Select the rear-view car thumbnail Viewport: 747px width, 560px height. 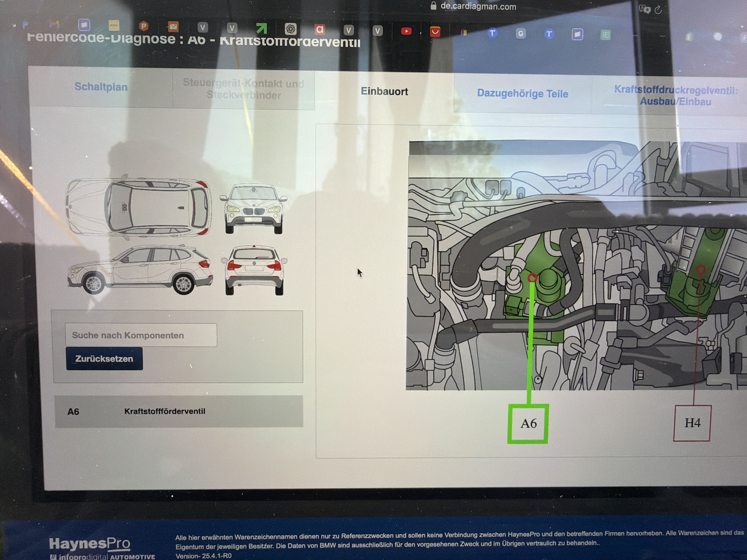coord(254,270)
